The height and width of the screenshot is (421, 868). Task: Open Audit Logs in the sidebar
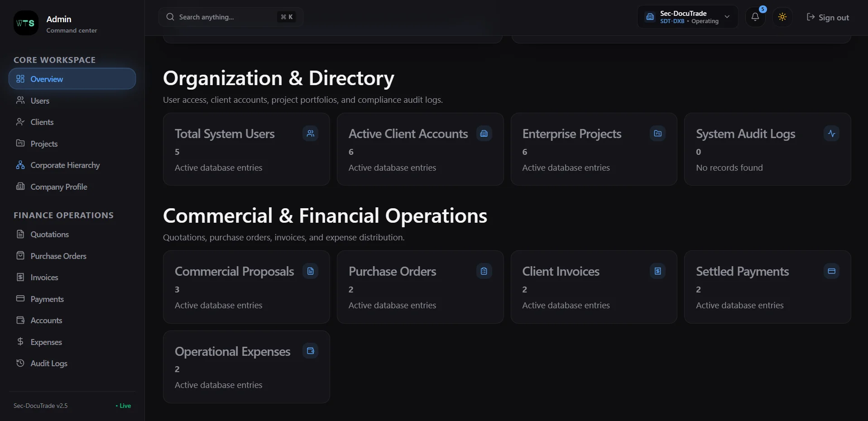click(72, 364)
